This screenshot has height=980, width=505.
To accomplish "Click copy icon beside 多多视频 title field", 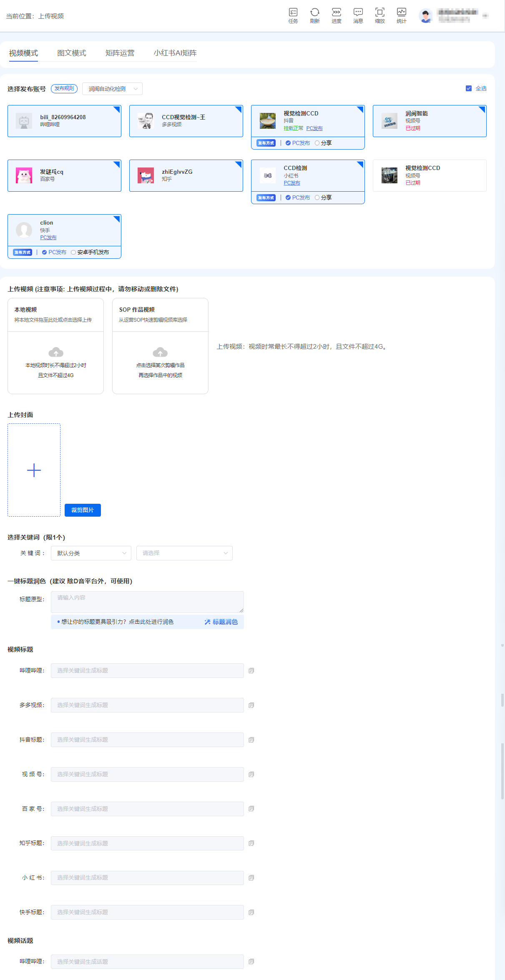I will [x=251, y=705].
